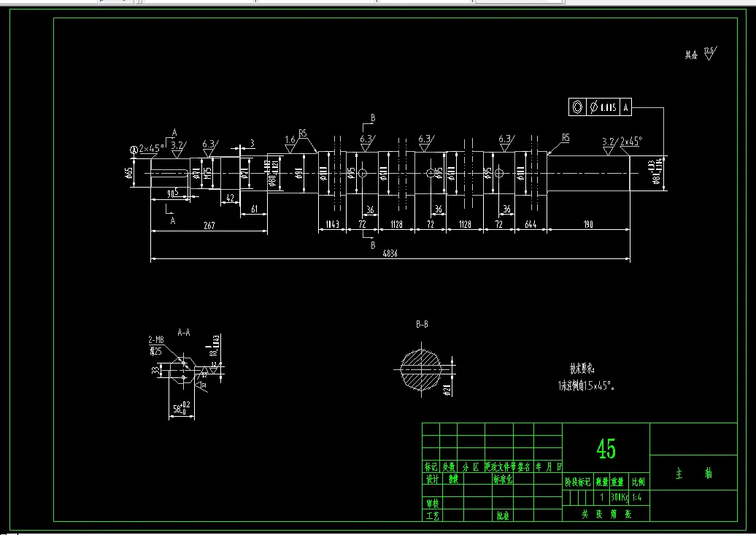Viewport: 756px width, 535px height.
Task: Pick the 2-M8 threaded hole note
Action: (x=156, y=340)
